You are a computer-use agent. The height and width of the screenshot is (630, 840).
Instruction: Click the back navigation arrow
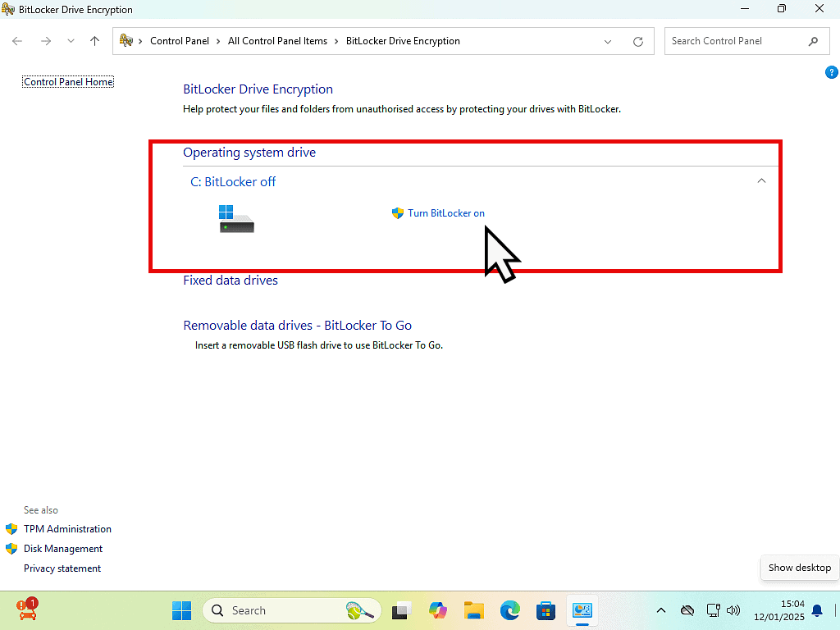pos(18,41)
